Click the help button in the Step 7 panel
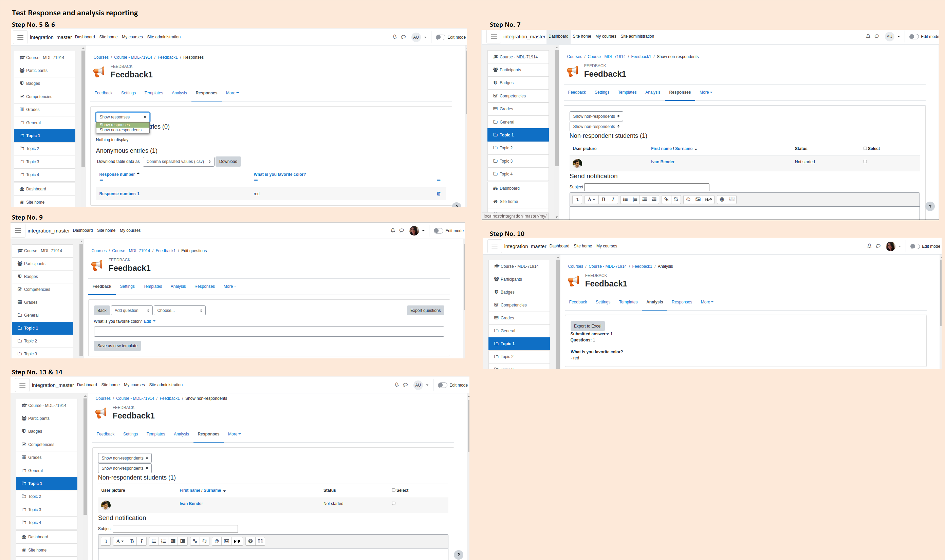The width and height of the screenshot is (945, 560). pyautogui.click(x=930, y=206)
